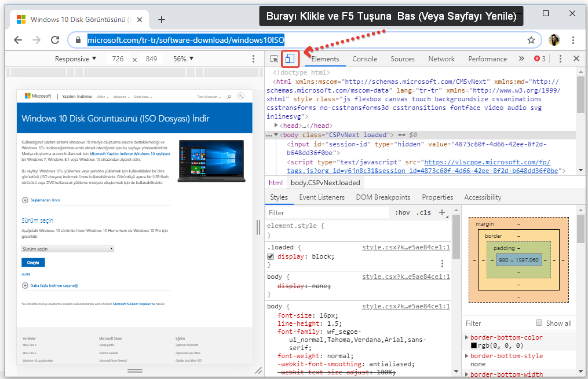The width and height of the screenshot is (588, 379).
Task: Switch to the Console tab
Action: (x=364, y=58)
